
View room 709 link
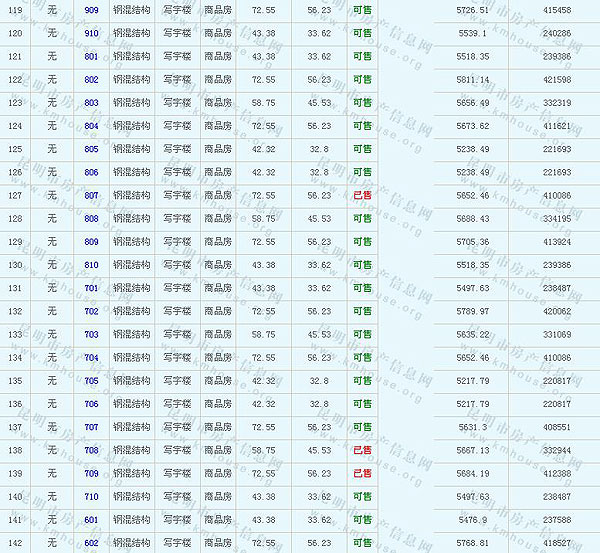coord(91,474)
